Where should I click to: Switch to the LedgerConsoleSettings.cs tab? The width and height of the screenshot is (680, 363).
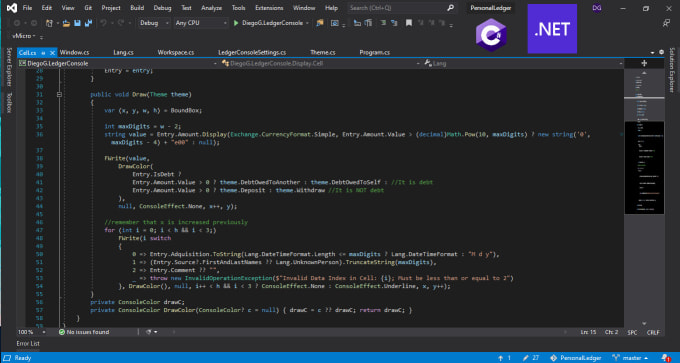click(252, 52)
